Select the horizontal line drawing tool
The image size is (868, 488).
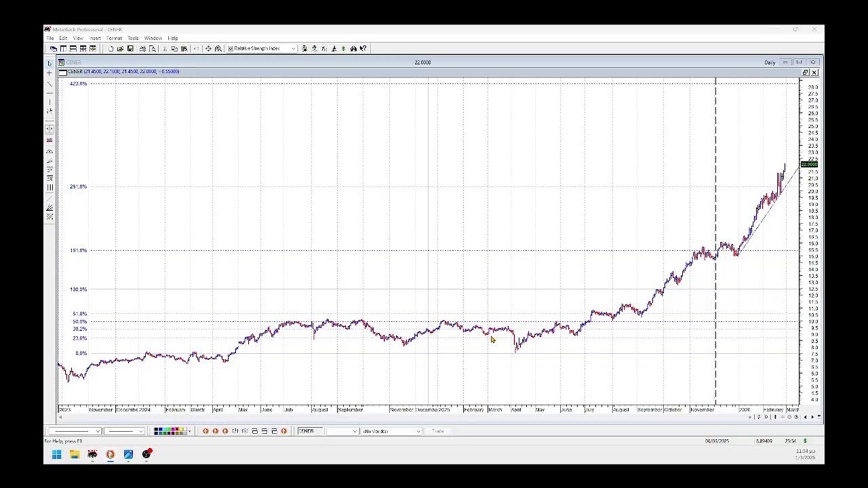tap(50, 94)
